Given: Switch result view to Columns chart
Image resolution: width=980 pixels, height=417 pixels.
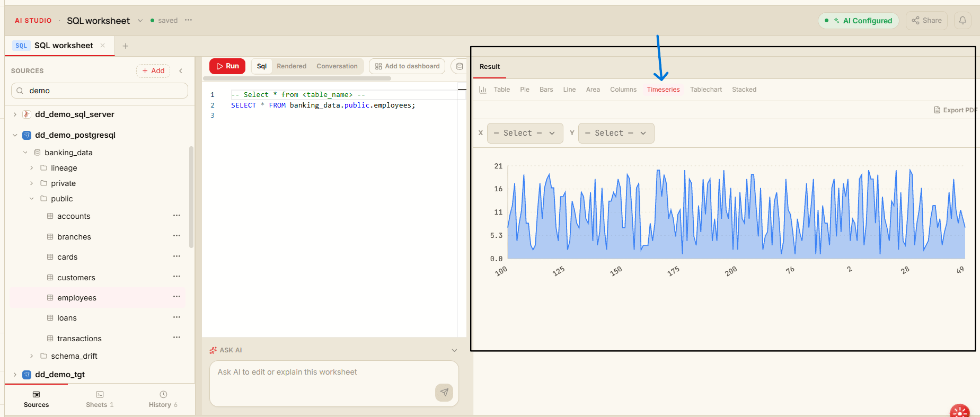Looking at the screenshot, I should tap(623, 90).
